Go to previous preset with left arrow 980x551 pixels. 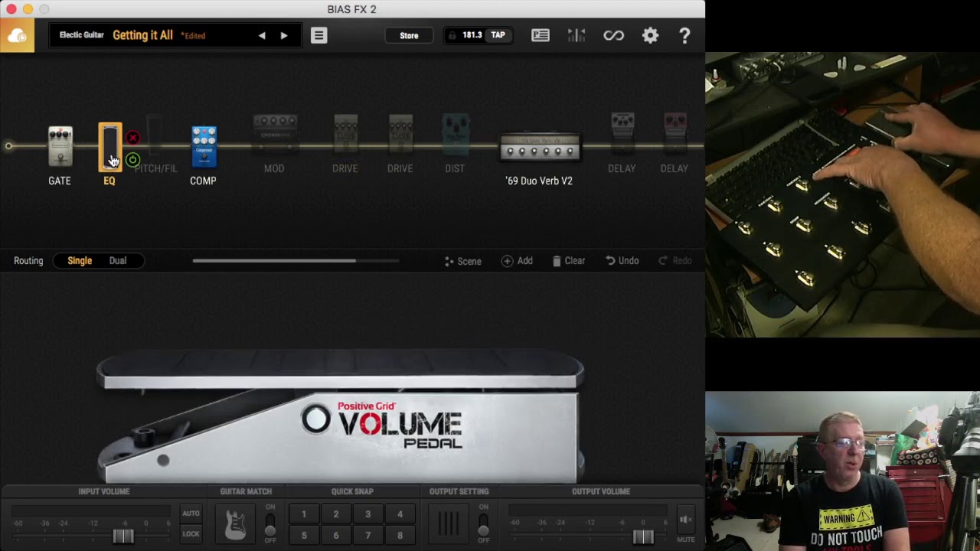click(262, 35)
